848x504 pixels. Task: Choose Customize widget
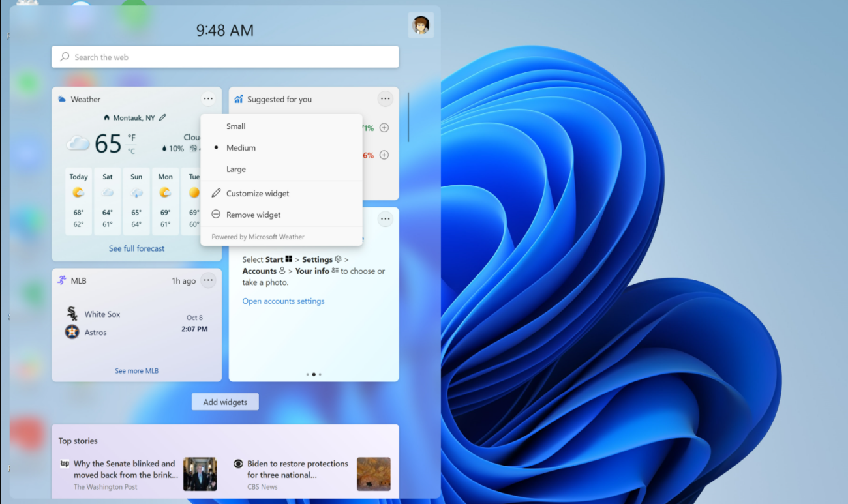point(281,193)
